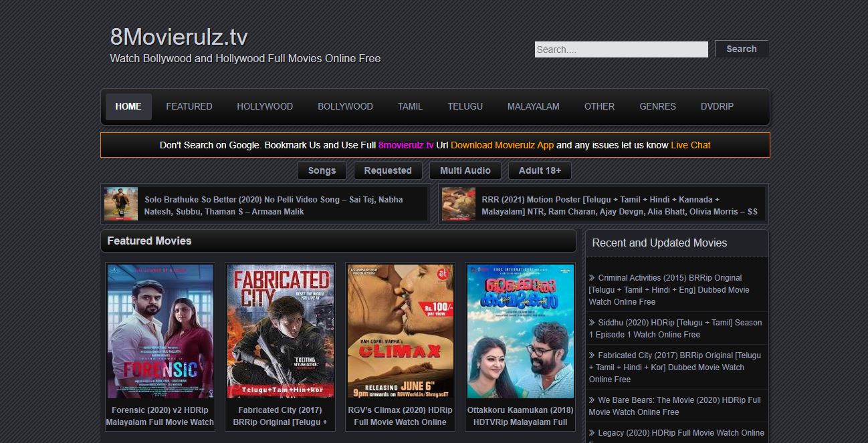Viewport: 868px width, 443px height.
Task: Click the Songs button
Action: [322, 170]
